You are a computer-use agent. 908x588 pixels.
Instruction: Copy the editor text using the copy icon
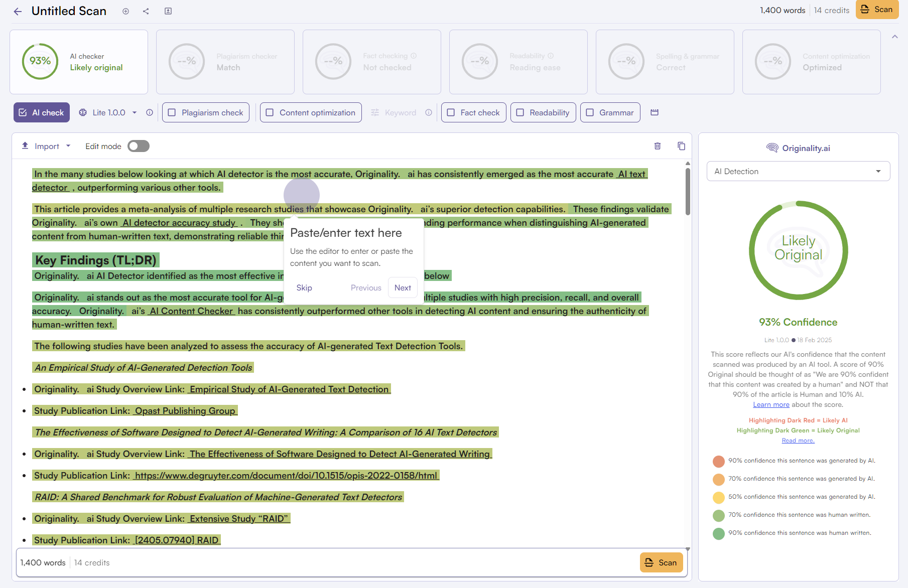pos(681,146)
